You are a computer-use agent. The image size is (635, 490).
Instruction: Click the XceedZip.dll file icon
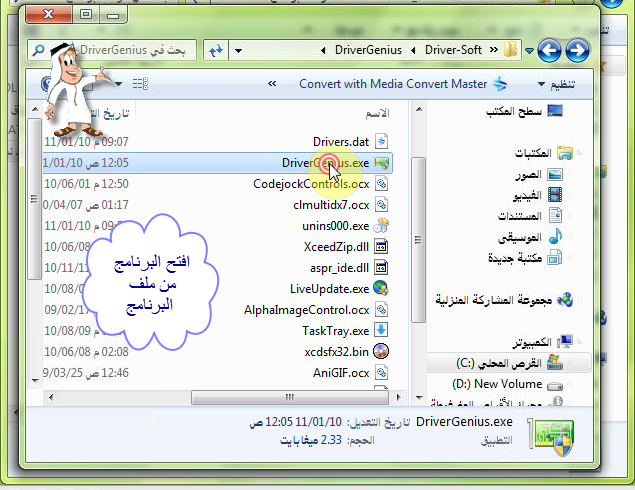click(x=381, y=247)
